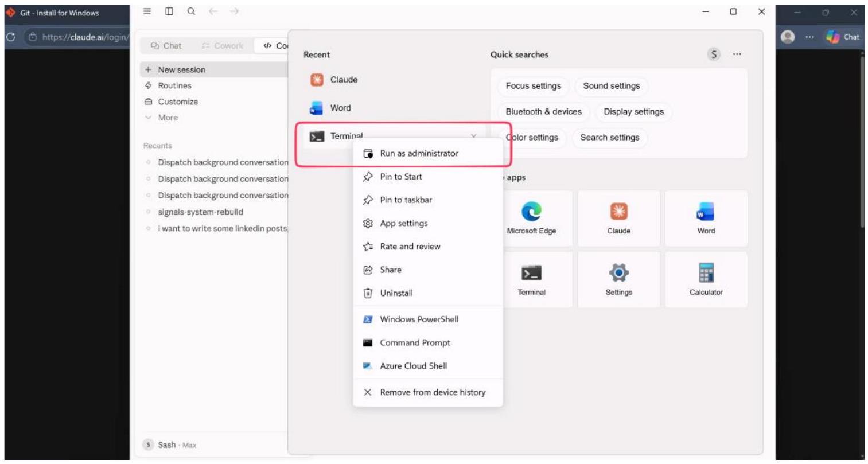Choose Rate and review
The image size is (868, 464).
click(x=428, y=246)
